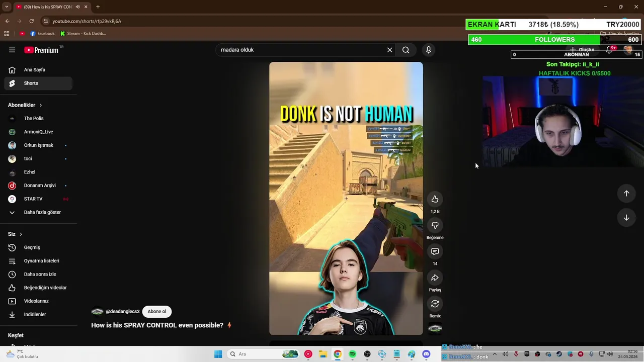
Task: Go back with browser back arrow
Action: (7, 21)
